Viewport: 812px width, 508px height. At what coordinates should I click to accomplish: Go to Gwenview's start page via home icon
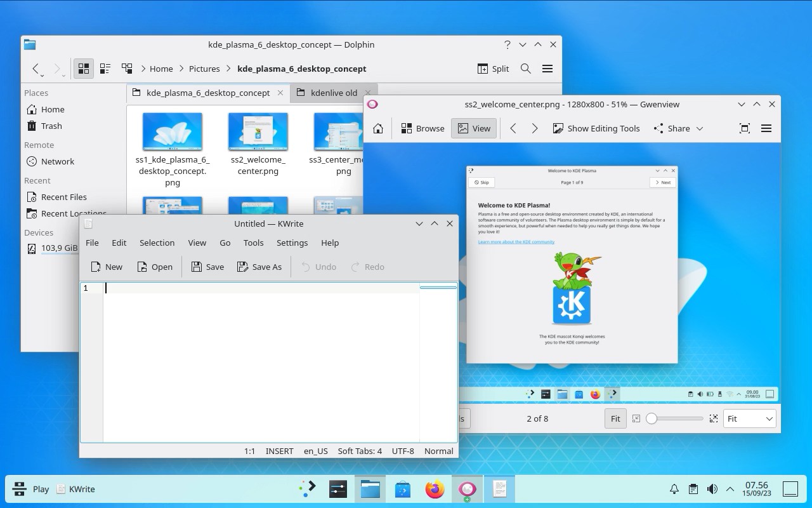(x=378, y=128)
